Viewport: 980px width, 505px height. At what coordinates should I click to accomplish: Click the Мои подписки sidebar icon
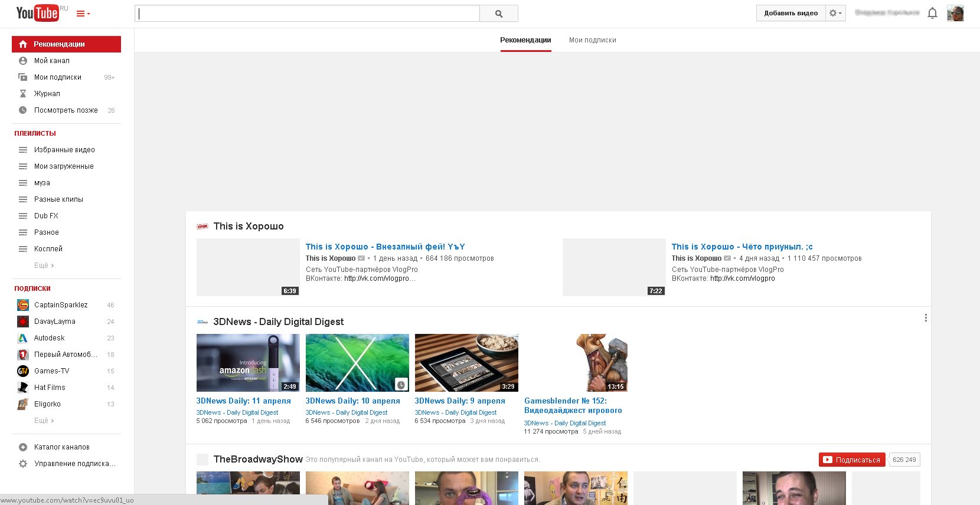point(23,77)
